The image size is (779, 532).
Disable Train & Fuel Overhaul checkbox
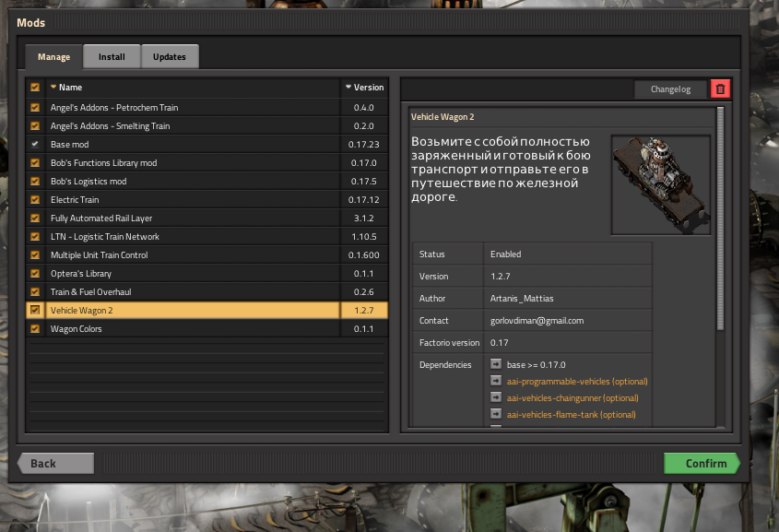[35, 291]
